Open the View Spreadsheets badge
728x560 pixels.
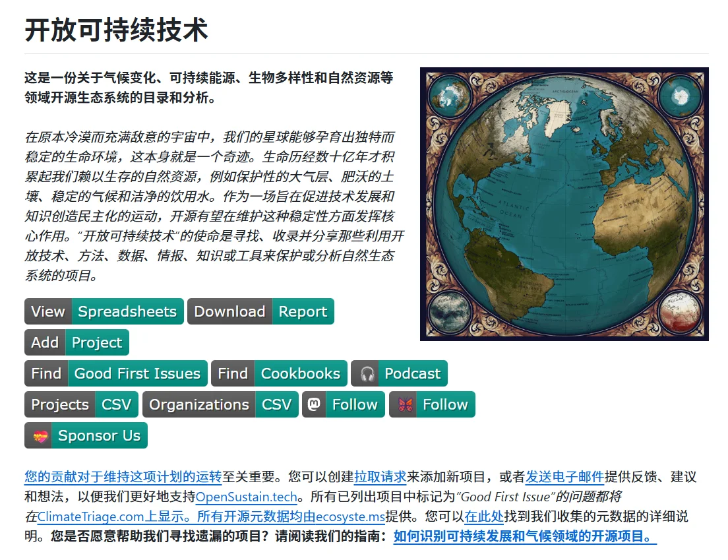(x=104, y=311)
